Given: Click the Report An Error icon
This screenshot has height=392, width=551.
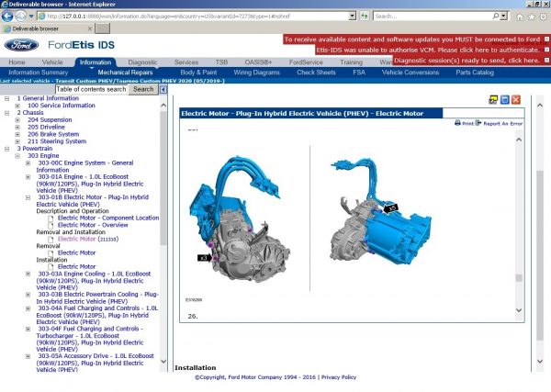Looking at the screenshot, I should (478, 123).
